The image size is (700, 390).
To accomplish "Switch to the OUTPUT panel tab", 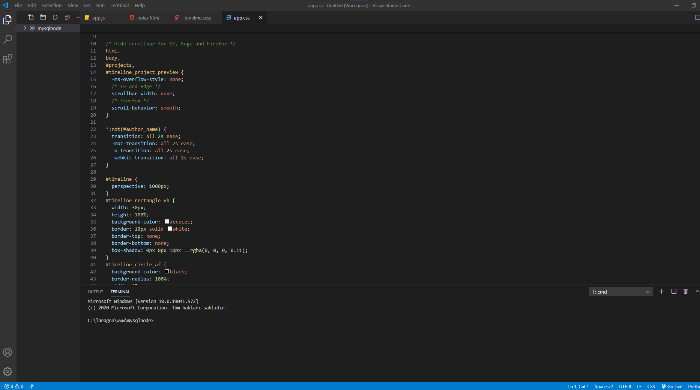I will coord(95,292).
